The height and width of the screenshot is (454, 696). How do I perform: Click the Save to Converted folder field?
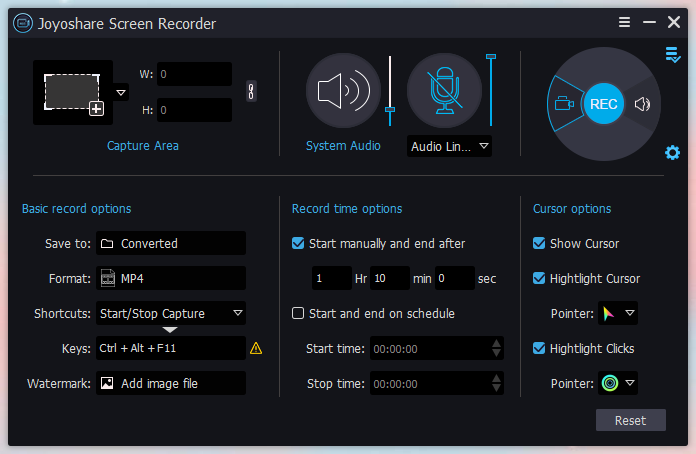tap(171, 243)
